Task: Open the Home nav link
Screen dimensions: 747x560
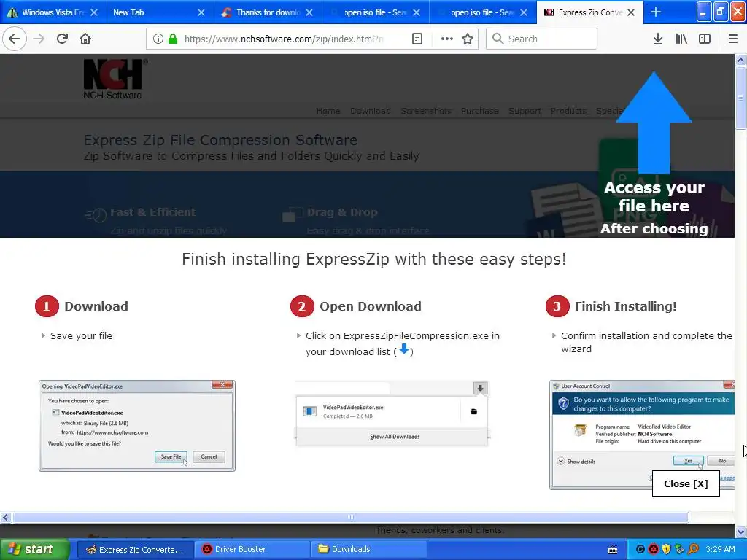Action: [x=328, y=111]
